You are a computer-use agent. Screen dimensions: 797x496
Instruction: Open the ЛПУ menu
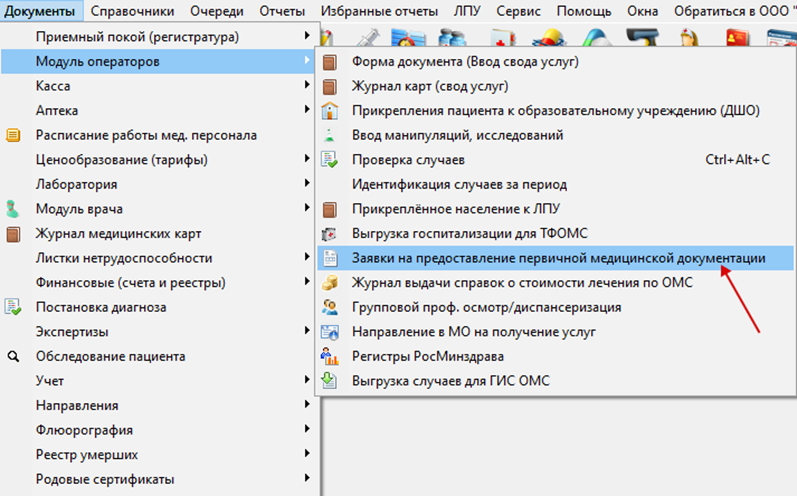pyautogui.click(x=467, y=11)
